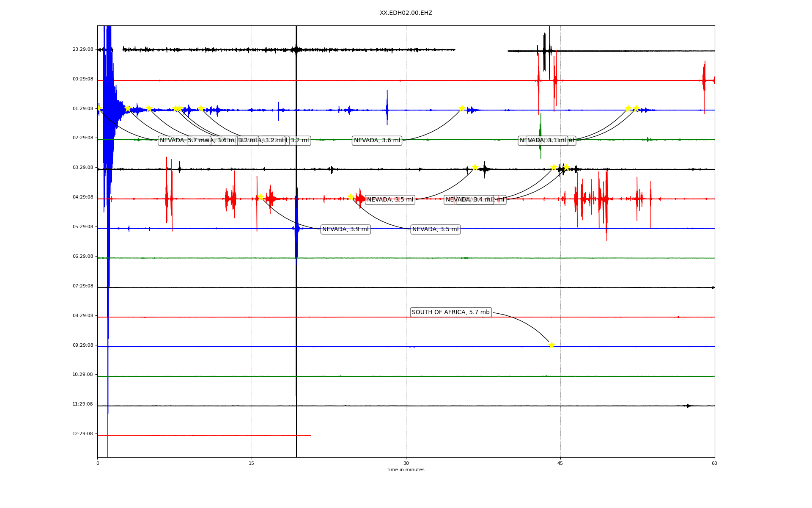Click the star linked to NEVADA, 3.9 ml
The width and height of the screenshot is (812, 508).
pyautogui.click(x=261, y=197)
